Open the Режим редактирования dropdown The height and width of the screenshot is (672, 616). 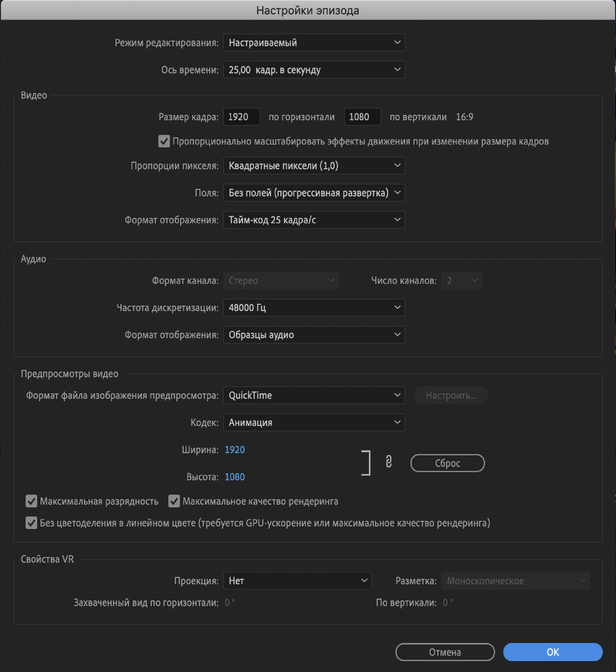pos(314,43)
